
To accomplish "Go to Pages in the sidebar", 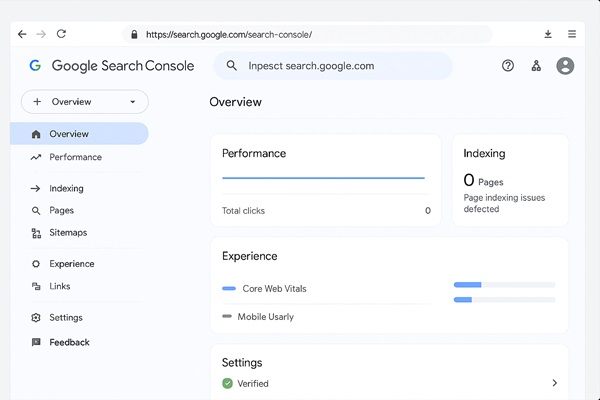I will tap(61, 210).
